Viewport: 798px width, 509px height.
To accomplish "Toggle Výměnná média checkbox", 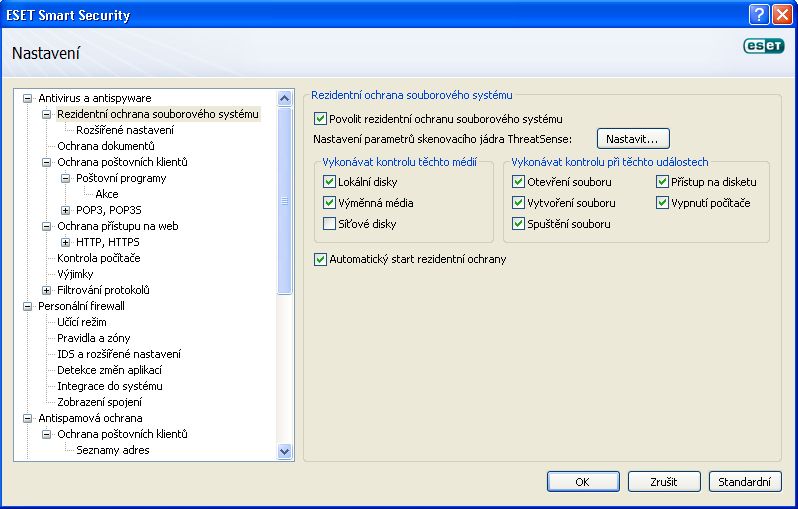I will 329,203.
